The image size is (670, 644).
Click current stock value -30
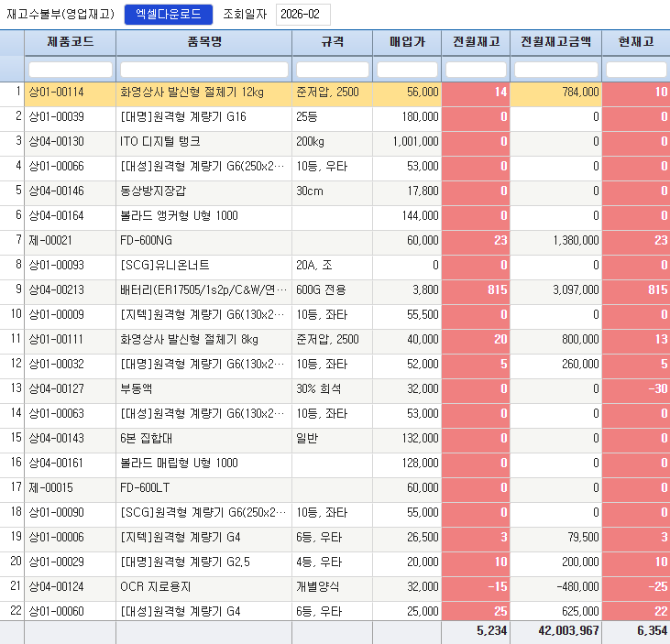[657, 389]
